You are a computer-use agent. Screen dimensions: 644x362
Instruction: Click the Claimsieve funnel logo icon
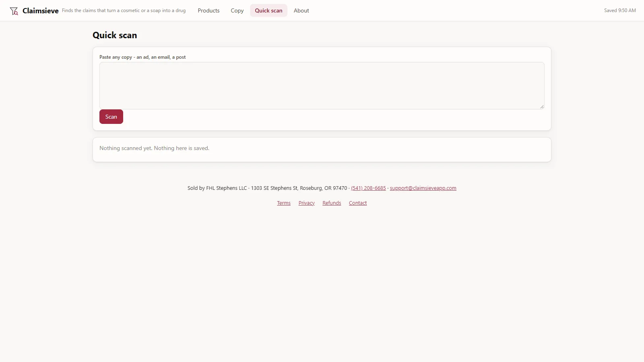coord(14,11)
